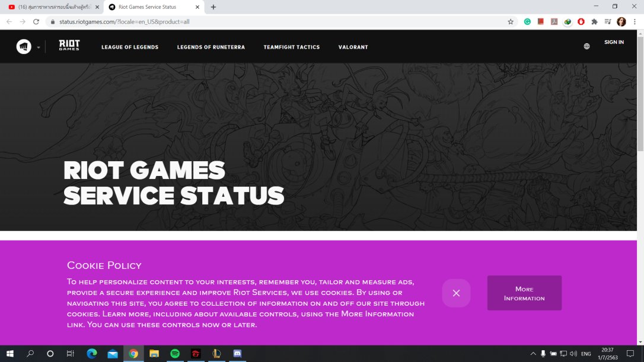Click the address bar URL
Screen dimensions: 644x362
(x=124, y=22)
